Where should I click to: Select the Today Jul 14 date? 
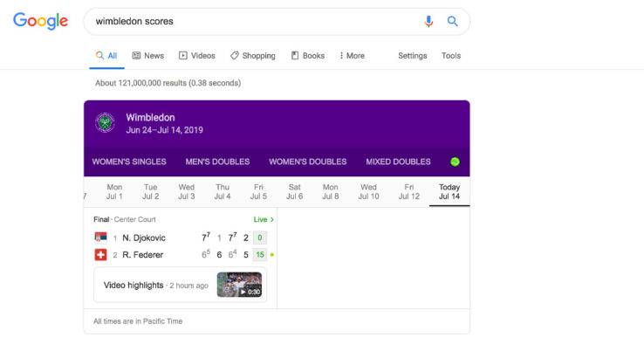point(449,191)
